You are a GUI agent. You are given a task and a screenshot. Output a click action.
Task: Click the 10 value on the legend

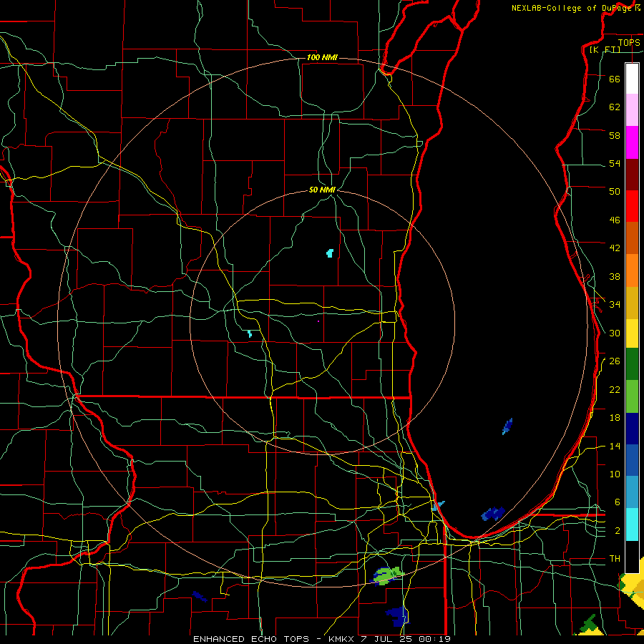coord(615,474)
